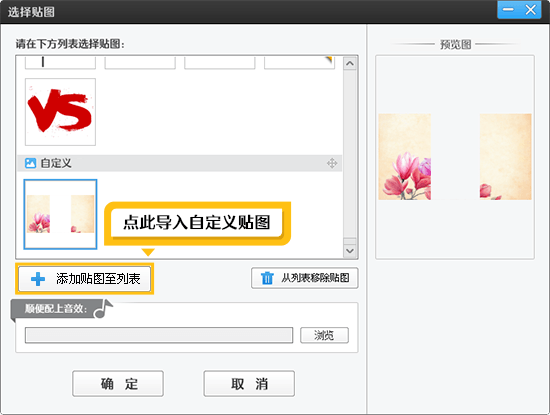550x415 pixels.
Task: Click the picture icon beside 自定义
Action: click(30, 163)
